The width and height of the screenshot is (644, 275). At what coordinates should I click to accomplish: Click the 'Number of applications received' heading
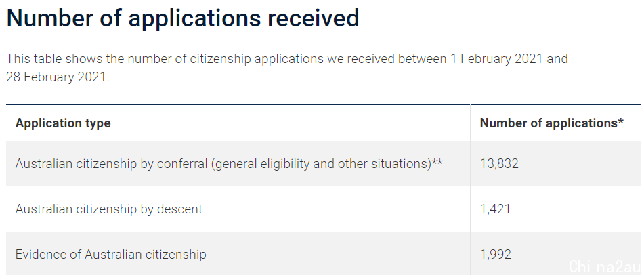point(183,18)
